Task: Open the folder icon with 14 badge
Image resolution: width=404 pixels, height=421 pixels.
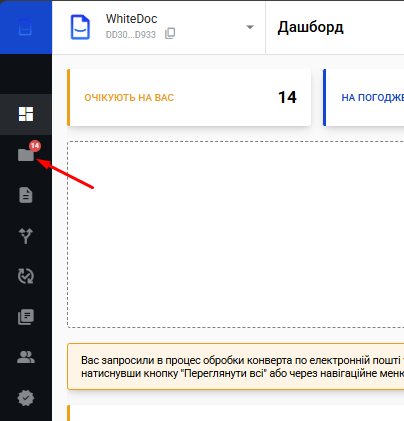Action: point(26,155)
